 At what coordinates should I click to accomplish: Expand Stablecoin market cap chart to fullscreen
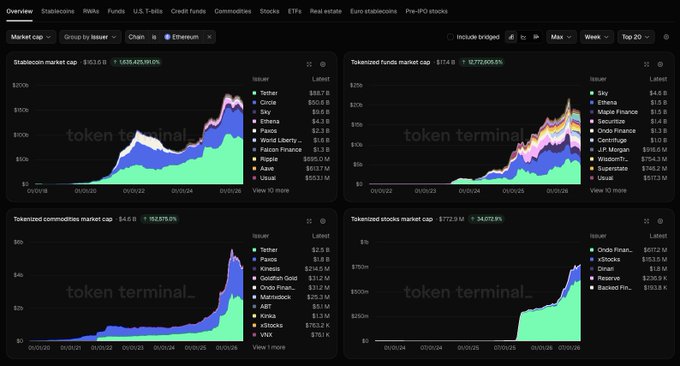click(x=309, y=64)
